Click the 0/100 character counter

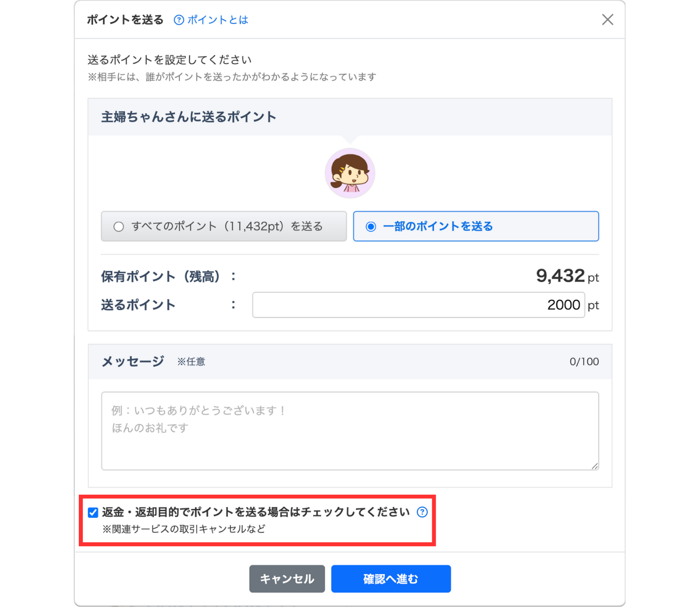click(x=584, y=362)
